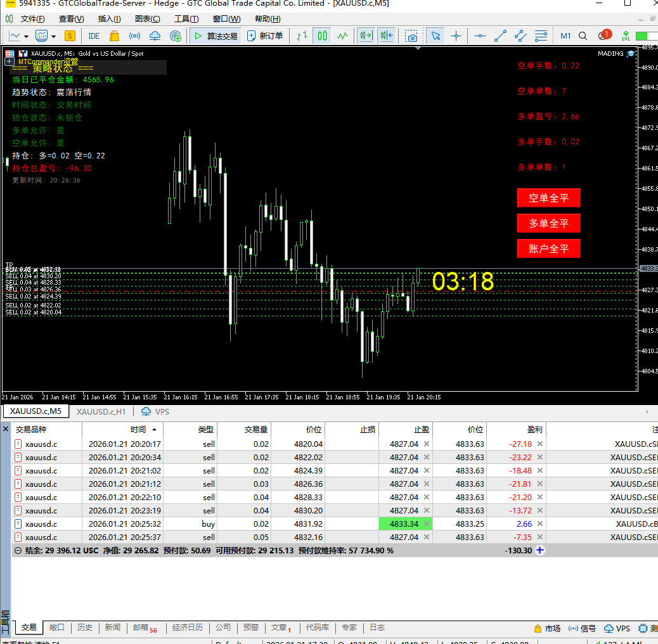Close the buy position at 4831.92
This screenshot has width=658, height=644.
540,524
